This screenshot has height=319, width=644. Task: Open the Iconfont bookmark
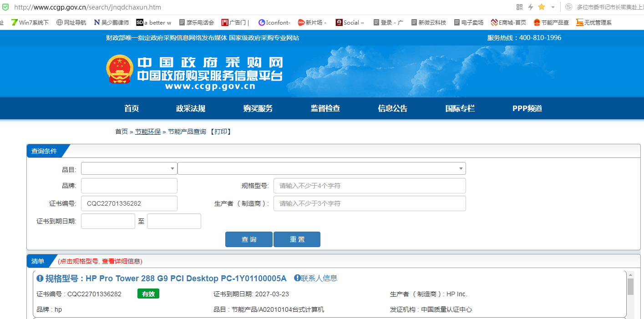(274, 22)
